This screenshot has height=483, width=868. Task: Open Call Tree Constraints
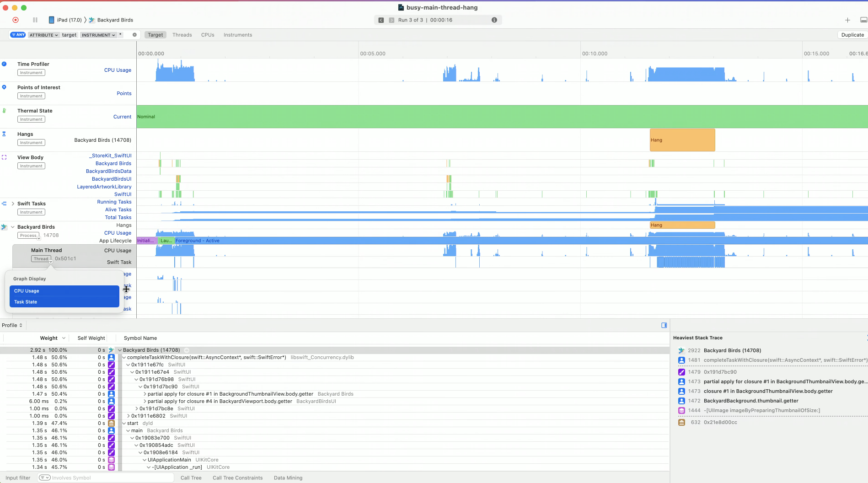[238, 478]
